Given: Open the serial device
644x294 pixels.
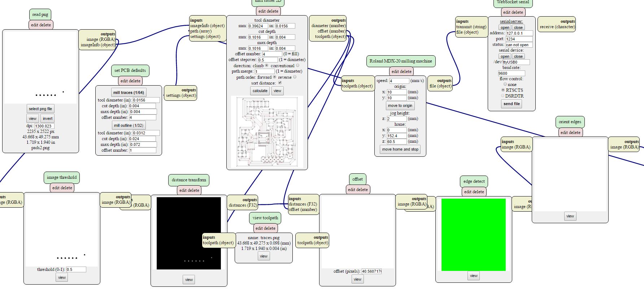Looking at the screenshot, I should tap(505, 56).
